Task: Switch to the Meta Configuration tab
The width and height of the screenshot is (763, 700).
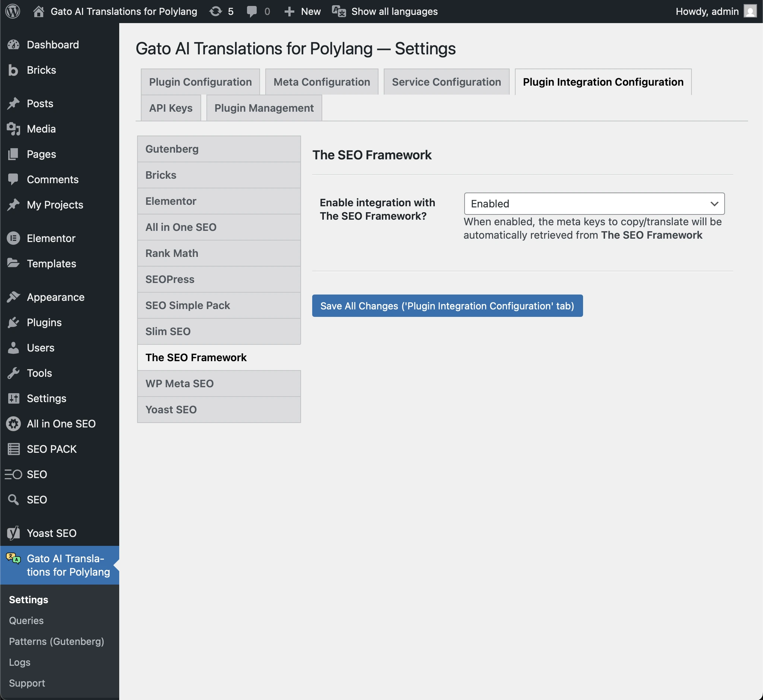Action: click(x=322, y=82)
